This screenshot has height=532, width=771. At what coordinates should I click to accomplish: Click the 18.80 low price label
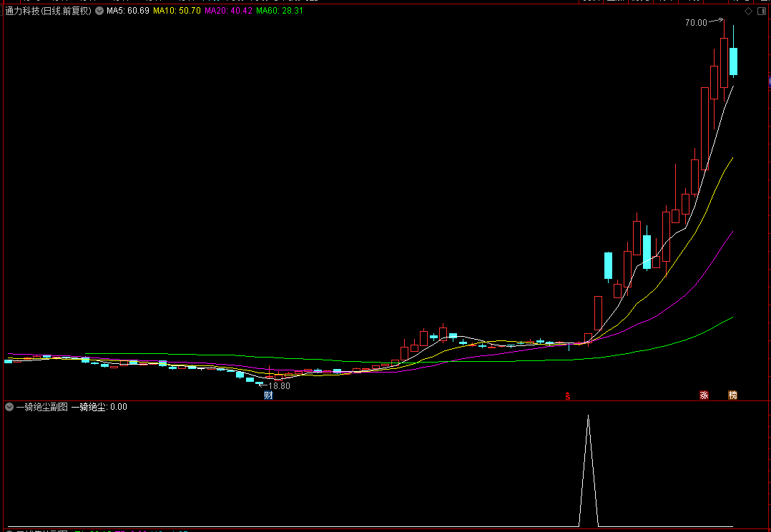click(279, 386)
